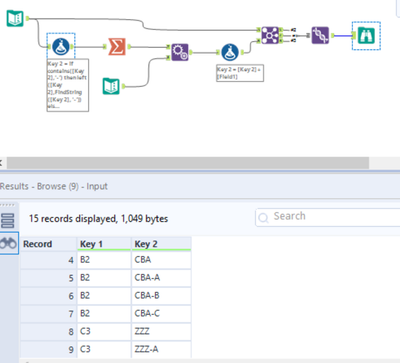
Task: Click the annotation 'Key 2 = [Key 2] + [Field1]'
Action: pyautogui.click(x=240, y=73)
